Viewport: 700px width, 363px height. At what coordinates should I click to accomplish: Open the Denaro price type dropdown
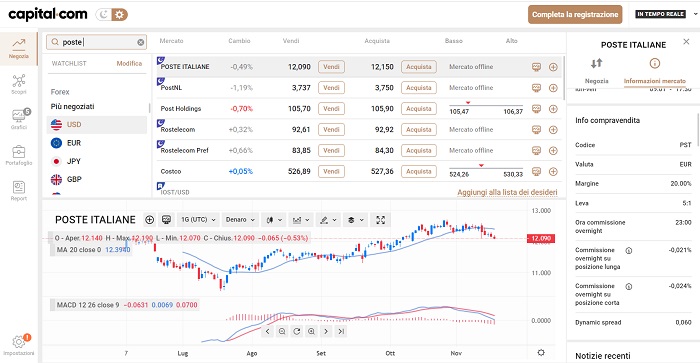pos(240,220)
